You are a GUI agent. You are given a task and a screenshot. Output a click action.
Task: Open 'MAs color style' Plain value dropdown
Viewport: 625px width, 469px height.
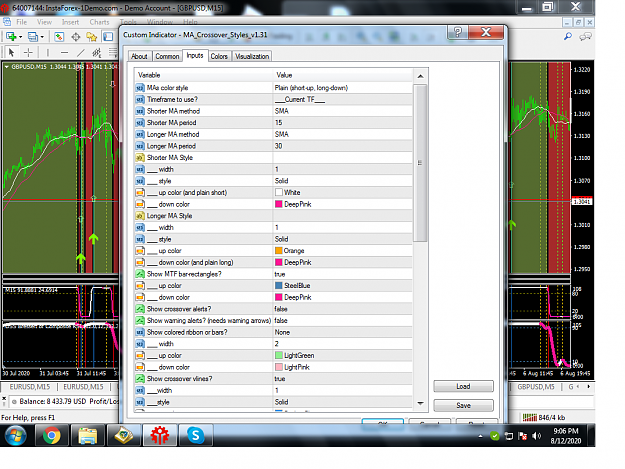(342, 88)
